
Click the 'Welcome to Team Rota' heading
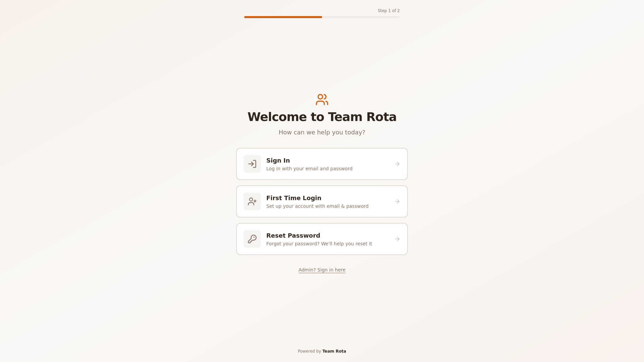pos(322,117)
